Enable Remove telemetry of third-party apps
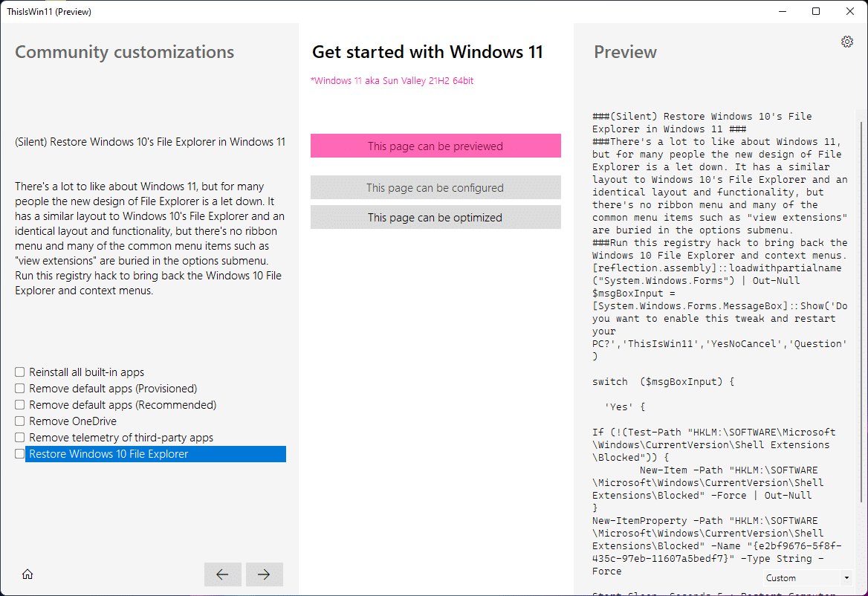Image resolution: width=868 pixels, height=596 pixels. [19, 437]
